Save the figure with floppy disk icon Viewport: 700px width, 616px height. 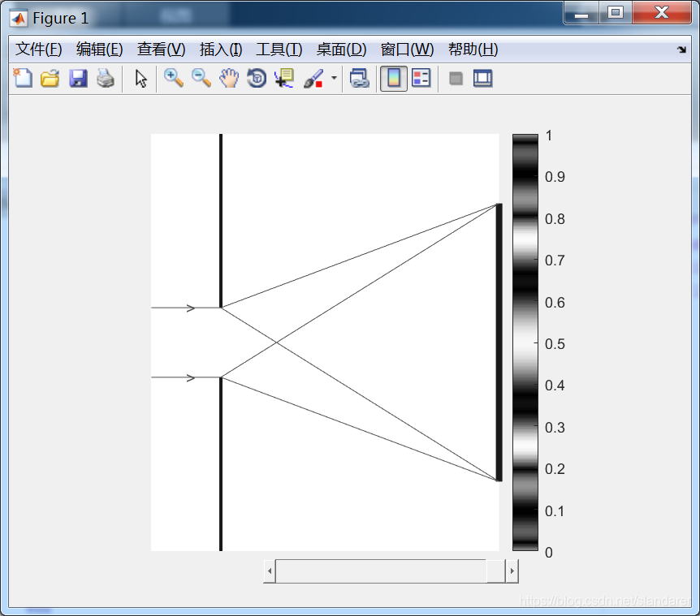(x=78, y=78)
